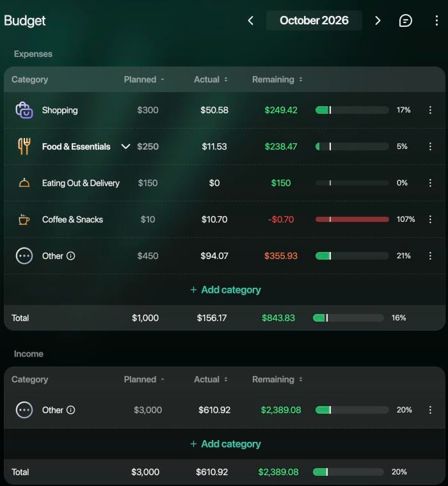Edit Coffee & Snacks planned amount $10
Image resolution: width=448 pixels, height=486 pixels.
coord(148,219)
